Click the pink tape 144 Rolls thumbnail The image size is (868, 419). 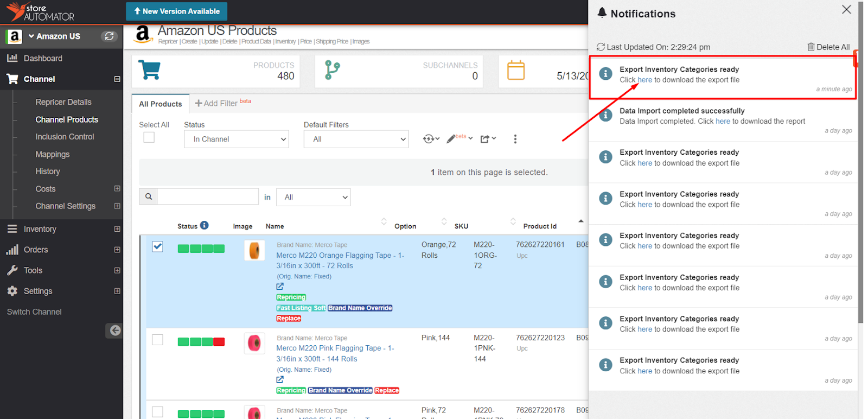254,343
